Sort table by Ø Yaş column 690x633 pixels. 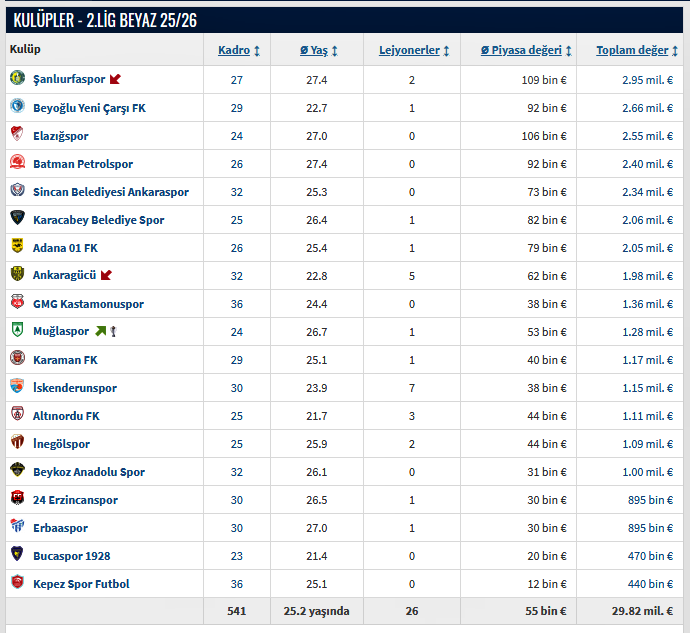(x=319, y=50)
